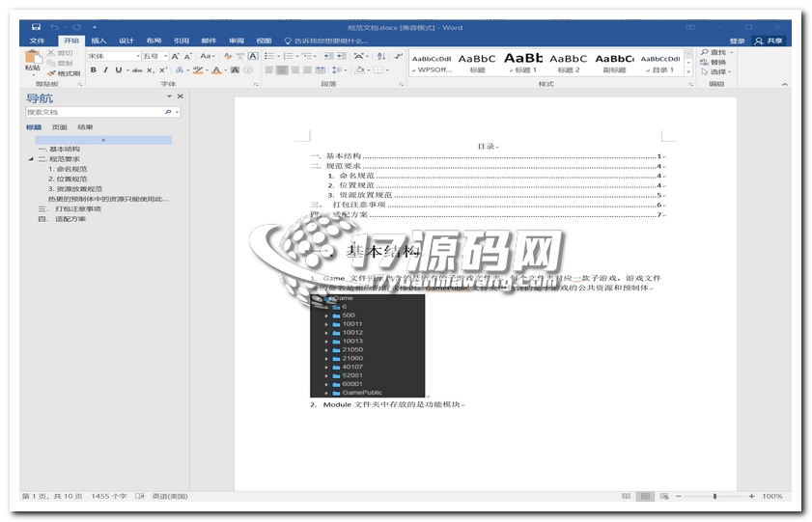Click the Zoom In plus icon
This screenshot has height=522, width=812.
pos(751,496)
